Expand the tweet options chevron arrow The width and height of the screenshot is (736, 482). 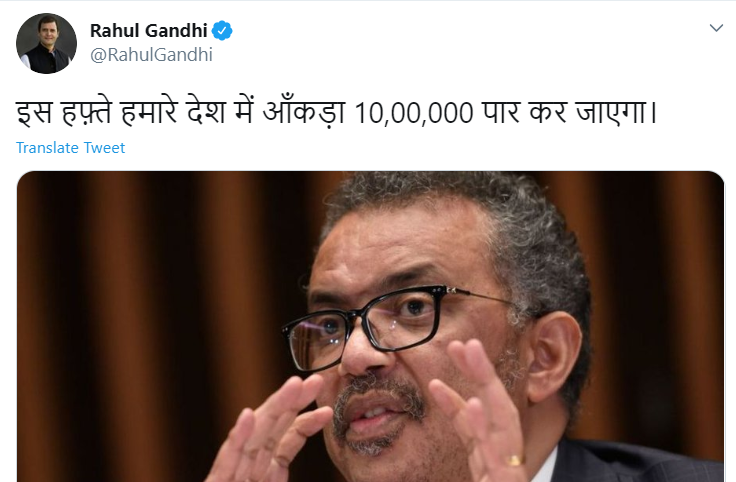(716, 28)
